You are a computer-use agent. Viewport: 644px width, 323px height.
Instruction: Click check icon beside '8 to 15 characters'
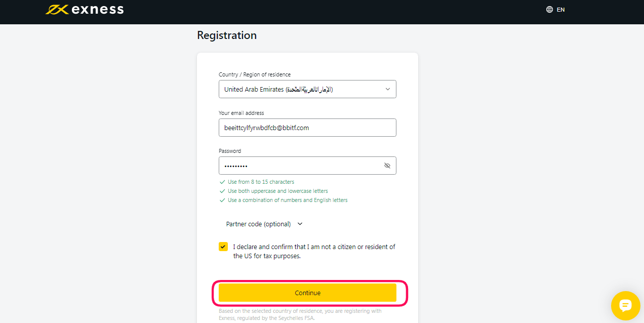pyautogui.click(x=222, y=182)
